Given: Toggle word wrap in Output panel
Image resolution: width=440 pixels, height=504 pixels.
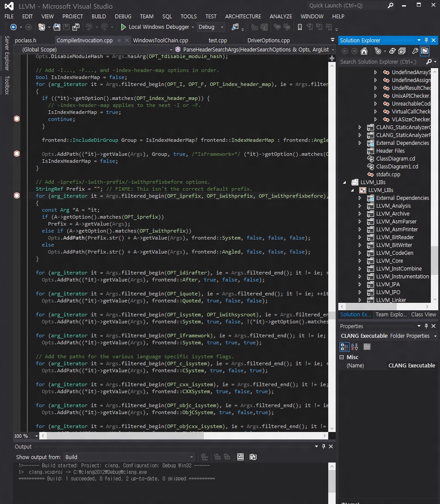Looking at the screenshot, I should tap(253, 457).
